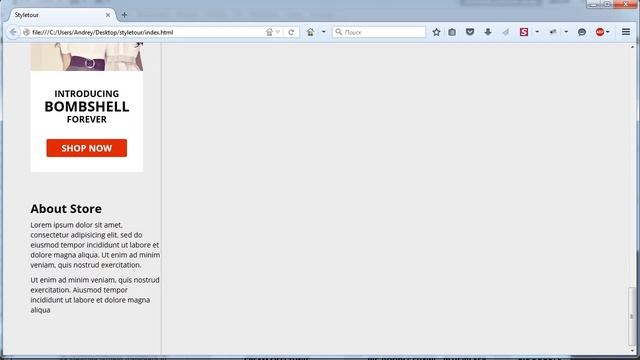Click the About Store heading
Viewport: 640px width, 360px height.
pos(66,209)
